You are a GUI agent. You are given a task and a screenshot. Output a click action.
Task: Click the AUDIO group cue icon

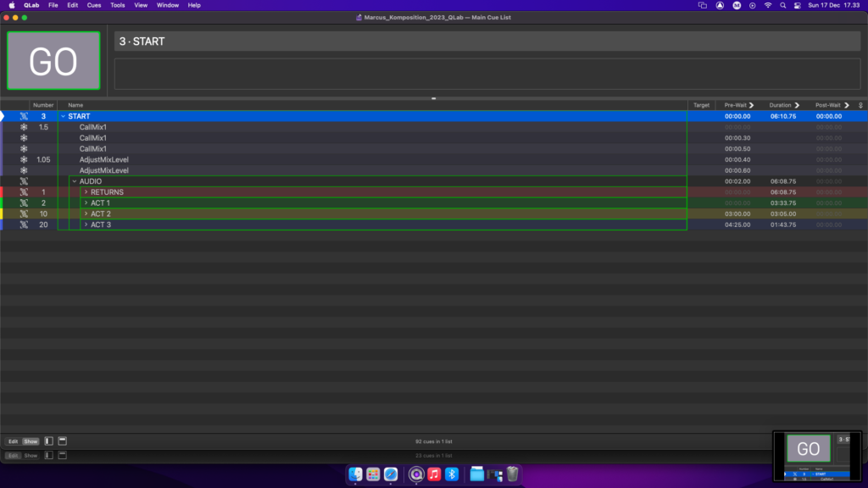24,181
